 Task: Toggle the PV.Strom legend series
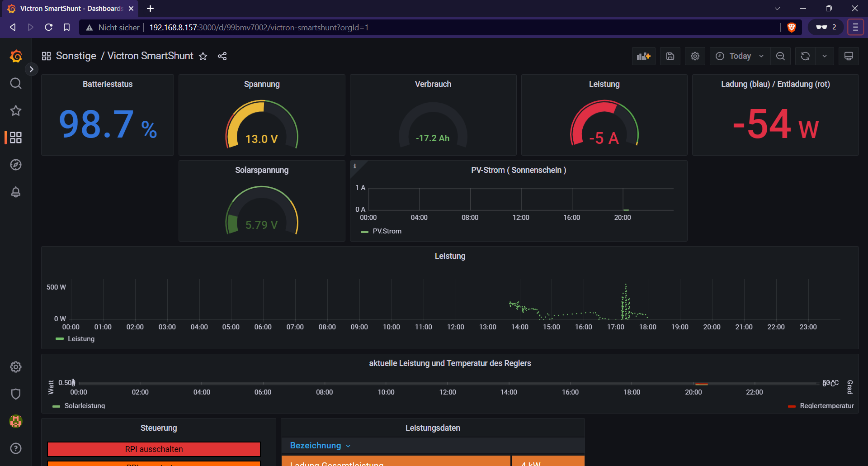(387, 231)
